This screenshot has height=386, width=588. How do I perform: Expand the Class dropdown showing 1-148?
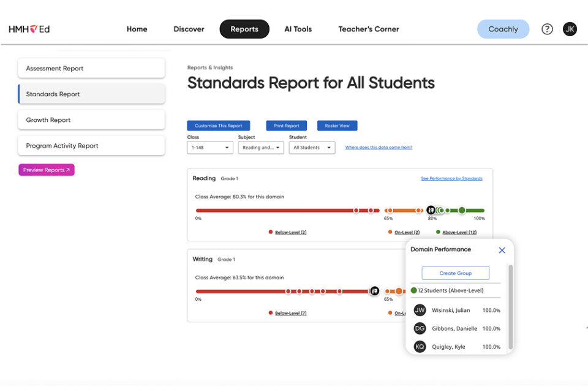coord(210,148)
